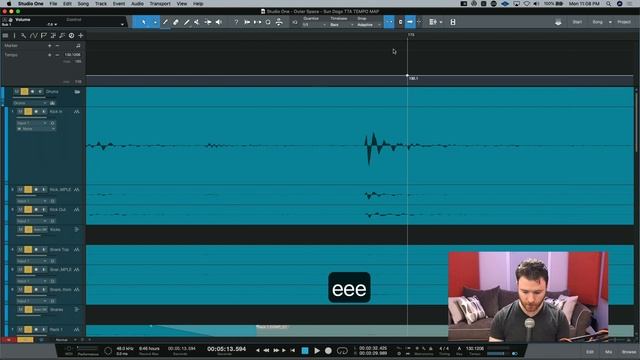Open the Song menu

tap(83, 4)
